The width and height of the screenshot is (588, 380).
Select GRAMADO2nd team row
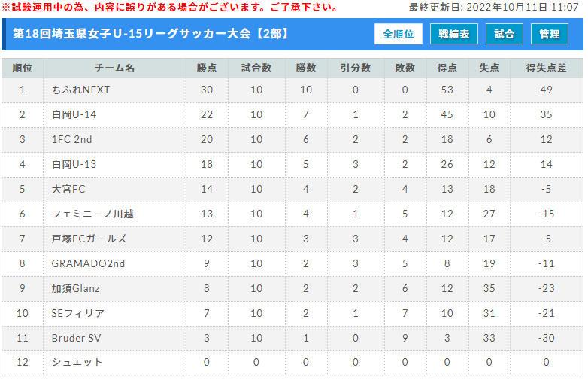point(292,263)
